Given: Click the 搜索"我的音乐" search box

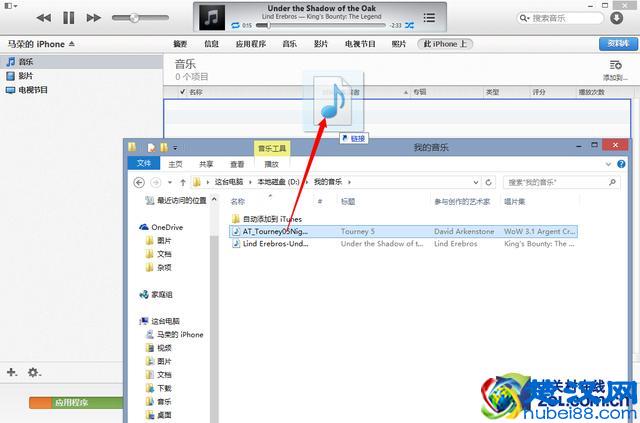Looking at the screenshot, I should click(x=562, y=182).
